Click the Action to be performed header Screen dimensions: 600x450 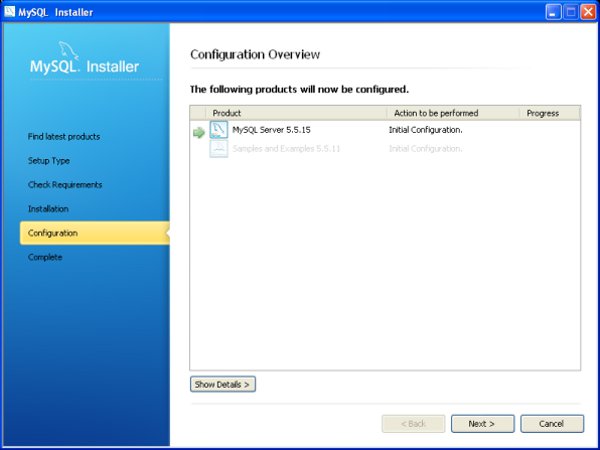[453, 113]
